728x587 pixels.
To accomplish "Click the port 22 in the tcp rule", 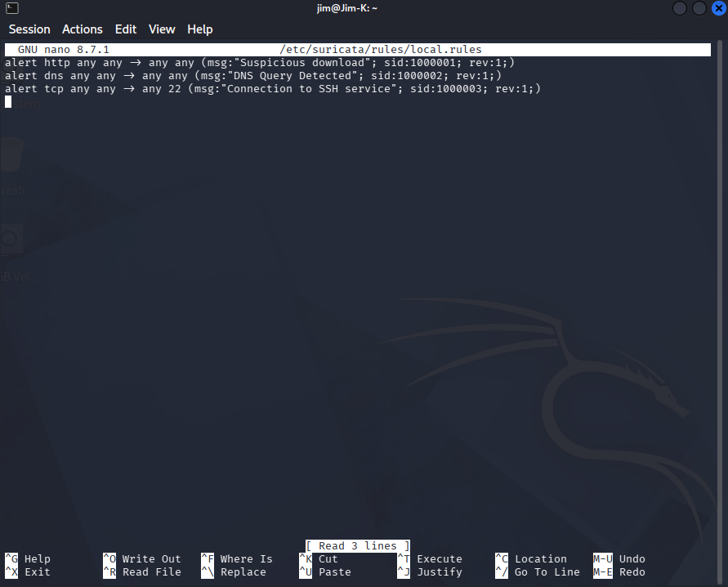I will pyautogui.click(x=175, y=89).
